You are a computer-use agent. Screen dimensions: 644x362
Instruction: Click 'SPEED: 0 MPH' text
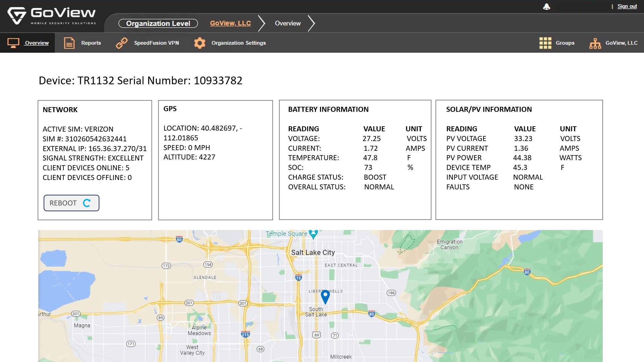point(187,148)
